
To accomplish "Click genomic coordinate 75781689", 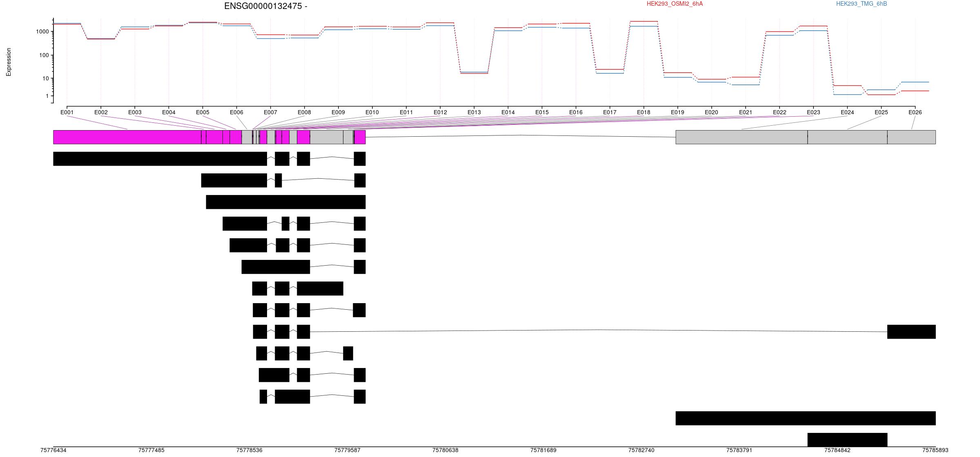I will 543,450.
